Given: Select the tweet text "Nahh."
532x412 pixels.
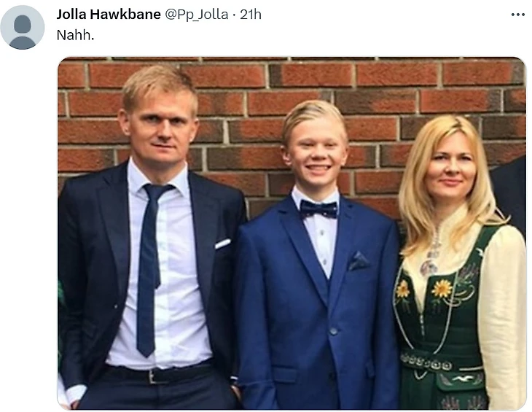Looking at the screenshot, I should coord(75,35).
